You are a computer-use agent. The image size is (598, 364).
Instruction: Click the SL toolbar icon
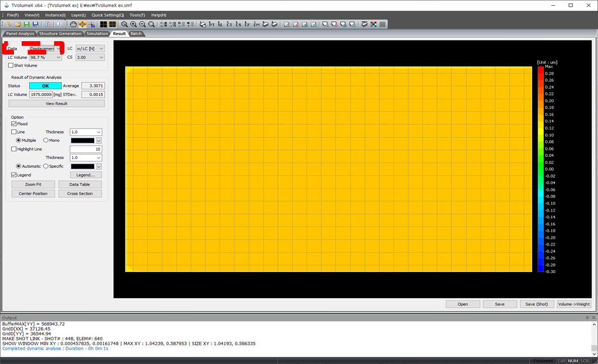[221, 24]
